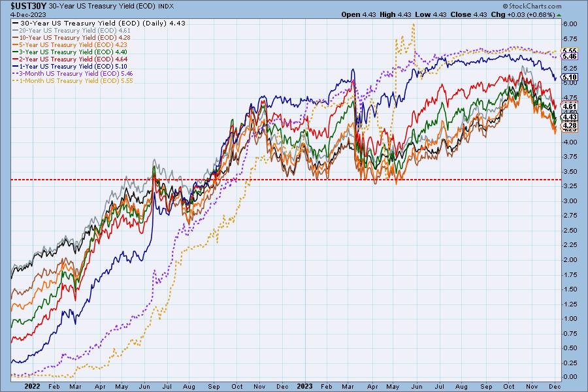Click the 5-Year US Treasury Yield legend entry

tap(70, 44)
